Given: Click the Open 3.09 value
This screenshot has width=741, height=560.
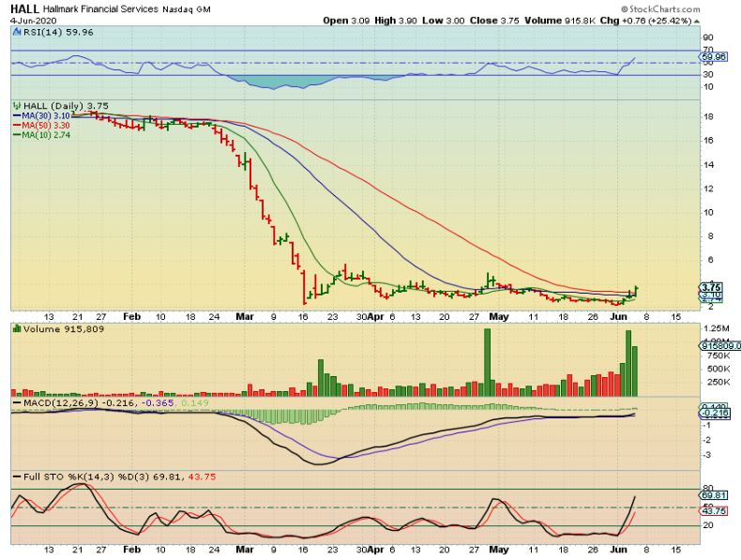Looking at the screenshot, I should click(x=346, y=21).
